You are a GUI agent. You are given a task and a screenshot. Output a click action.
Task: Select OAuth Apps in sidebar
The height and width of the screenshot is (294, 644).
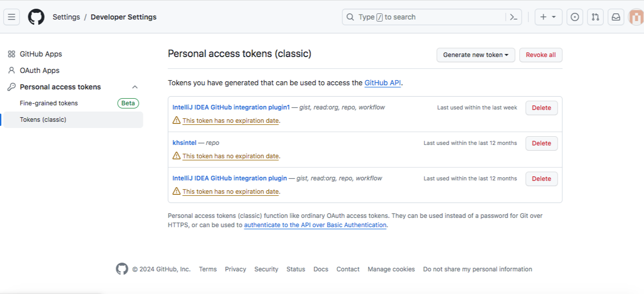[40, 70]
